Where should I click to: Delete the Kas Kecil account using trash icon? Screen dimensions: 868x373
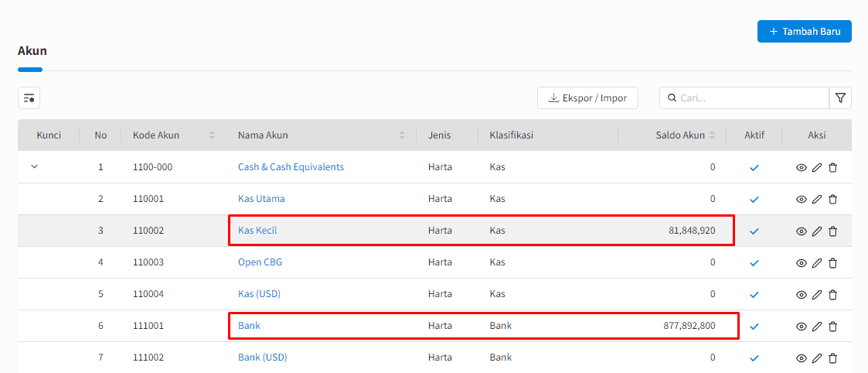coord(832,231)
